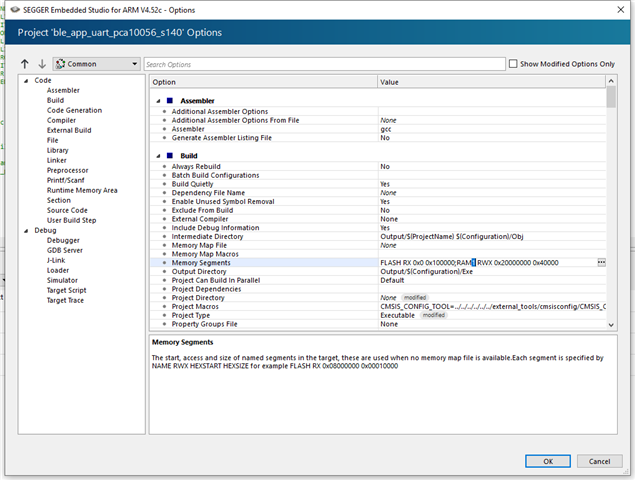
Task: Select GDB Server under Debug
Action: 65,250
